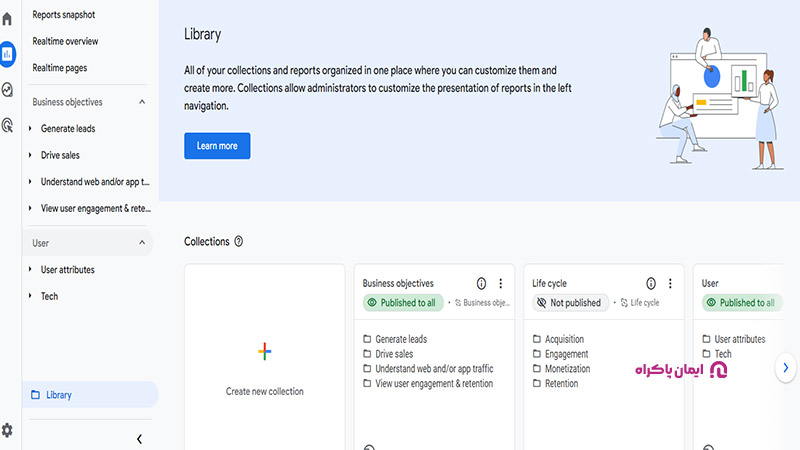Image resolution: width=800 pixels, height=450 pixels.
Task: Select the Reports bar chart icon
Action: [x=7, y=54]
